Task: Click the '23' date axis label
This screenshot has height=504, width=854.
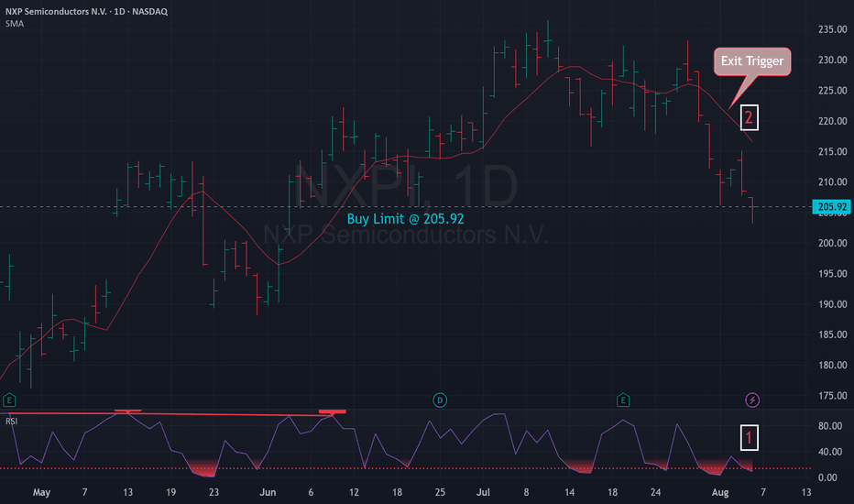Action: point(213,493)
